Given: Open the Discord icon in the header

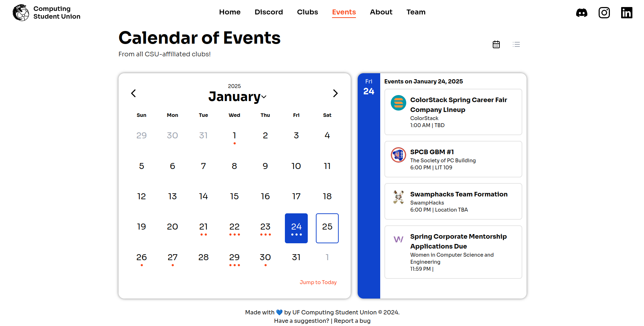Looking at the screenshot, I should point(581,13).
